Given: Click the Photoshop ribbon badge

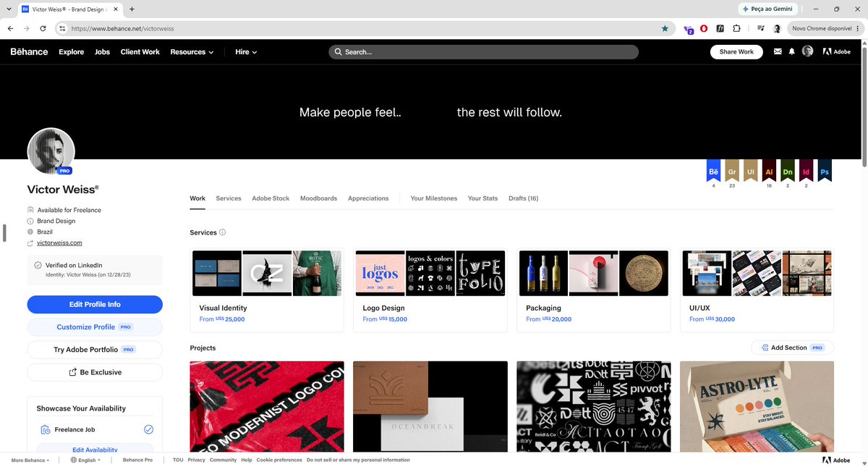Looking at the screenshot, I should click(825, 170).
